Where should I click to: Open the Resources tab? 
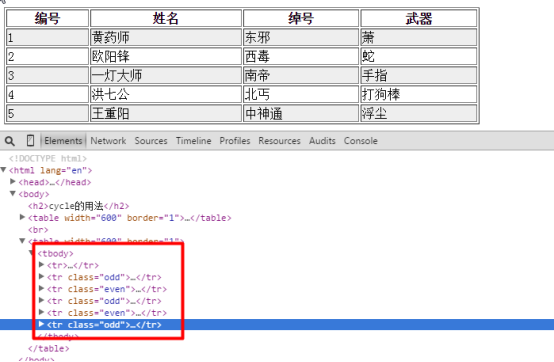pyautogui.click(x=279, y=141)
